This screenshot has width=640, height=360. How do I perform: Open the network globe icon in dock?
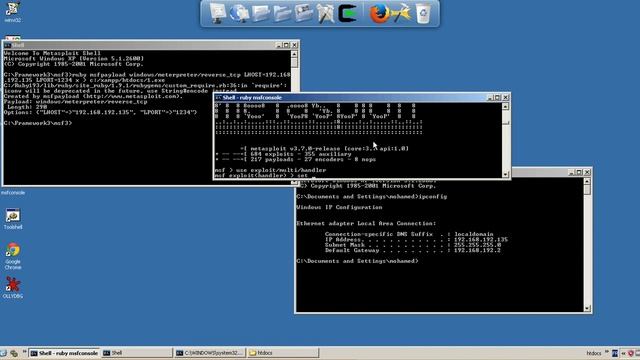point(239,13)
